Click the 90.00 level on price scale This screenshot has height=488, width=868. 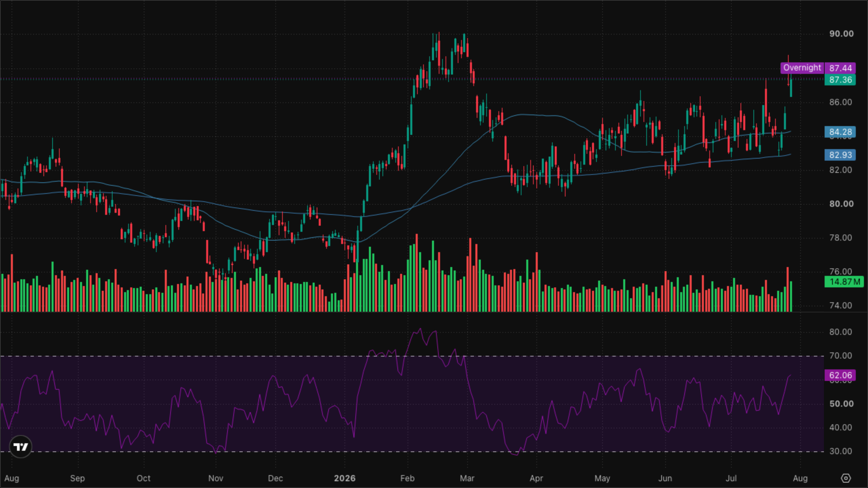[x=841, y=34]
